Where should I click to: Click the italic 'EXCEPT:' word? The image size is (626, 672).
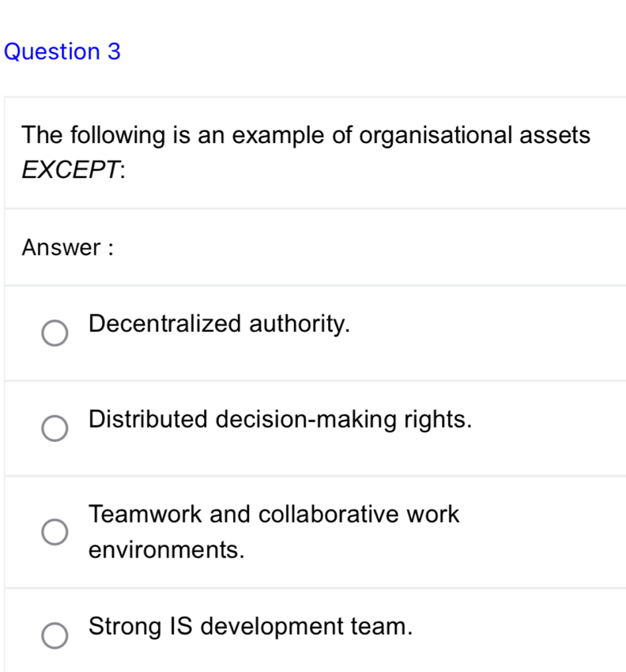pyautogui.click(x=76, y=170)
